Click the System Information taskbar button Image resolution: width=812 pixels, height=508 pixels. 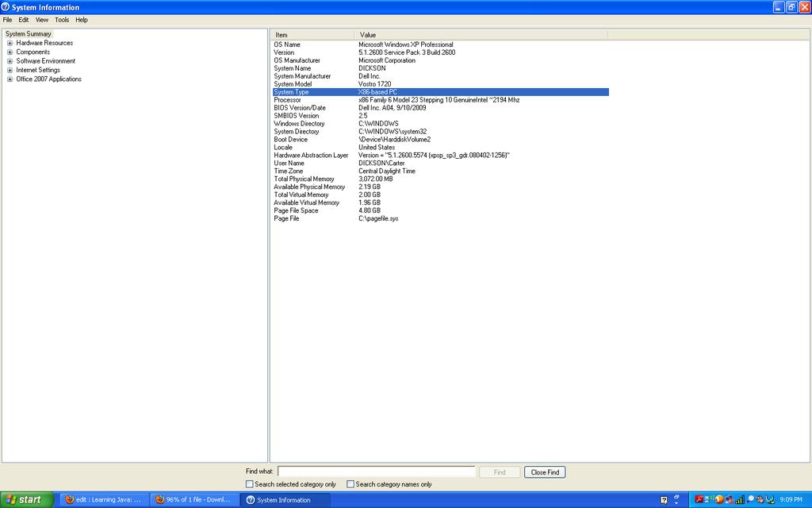(x=285, y=500)
